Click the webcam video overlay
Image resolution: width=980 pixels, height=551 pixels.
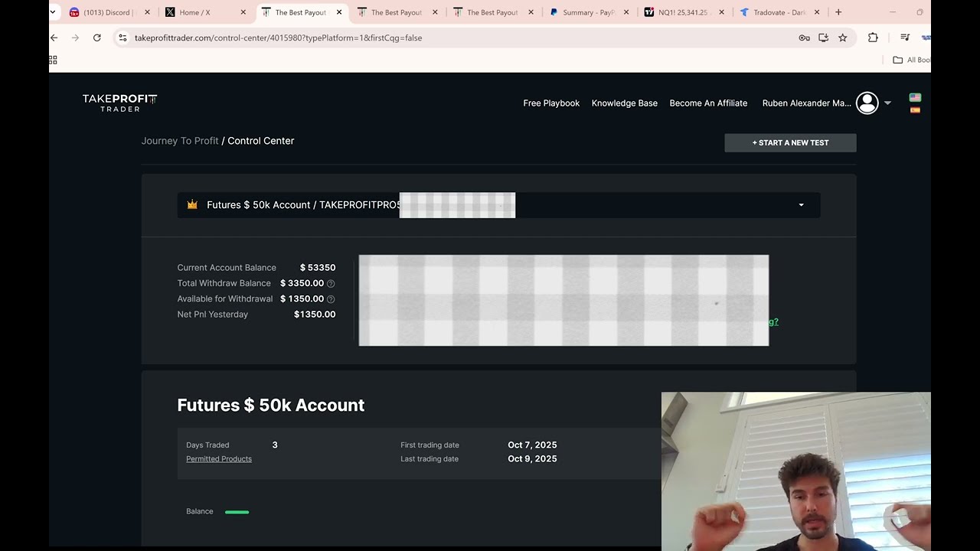[x=796, y=471]
